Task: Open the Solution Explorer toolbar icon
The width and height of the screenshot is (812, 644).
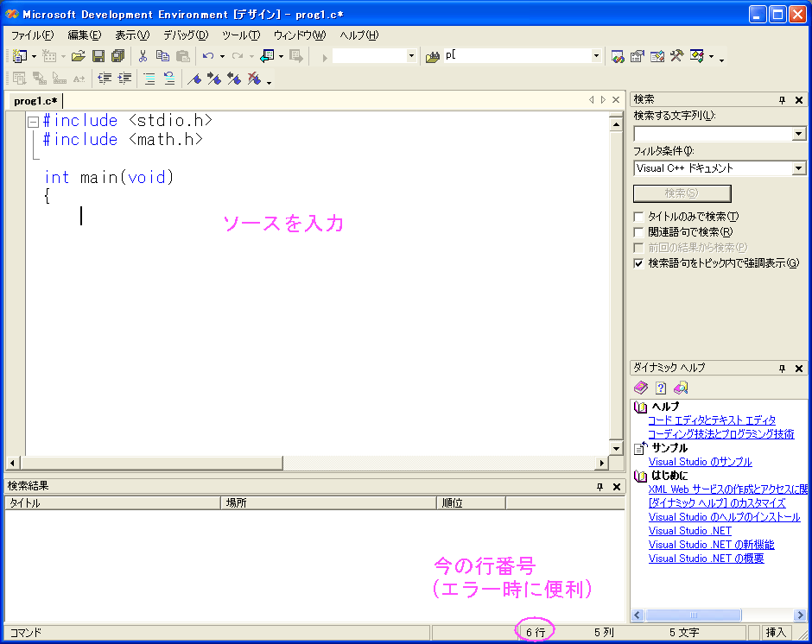Action: click(x=618, y=56)
